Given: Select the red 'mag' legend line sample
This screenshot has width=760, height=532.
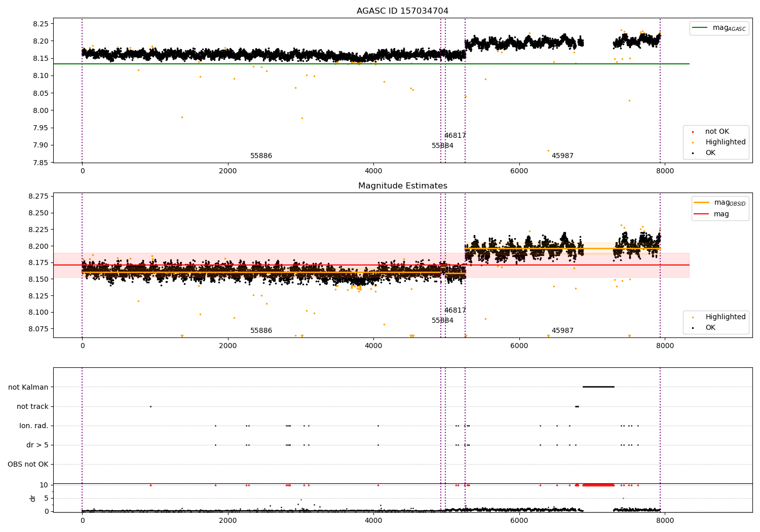Looking at the screenshot, I should tap(702, 214).
